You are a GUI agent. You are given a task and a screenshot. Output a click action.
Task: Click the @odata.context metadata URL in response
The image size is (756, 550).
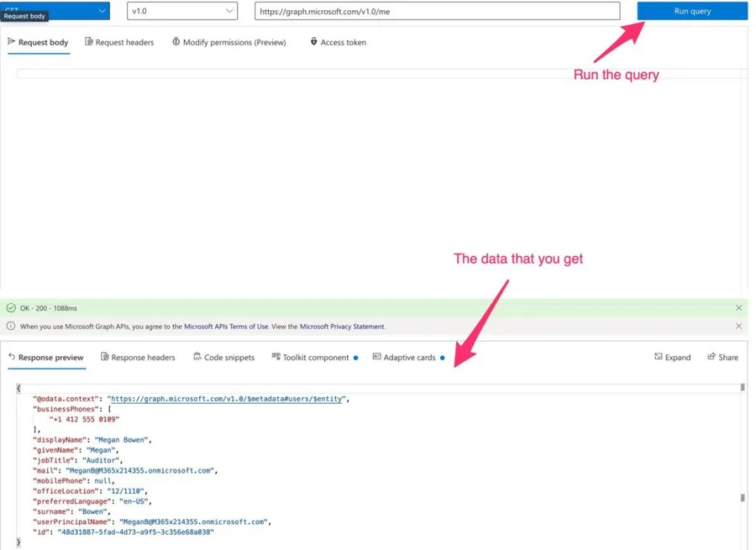[x=227, y=399]
